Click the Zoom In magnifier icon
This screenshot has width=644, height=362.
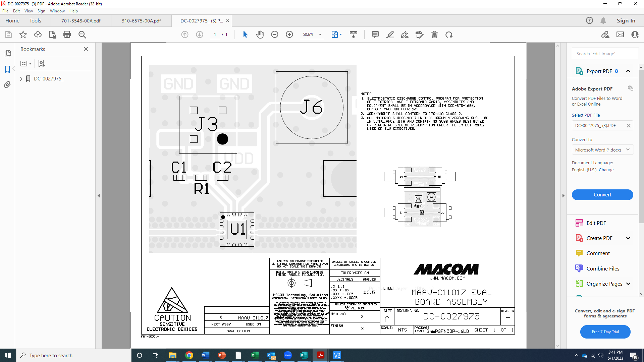click(x=289, y=35)
